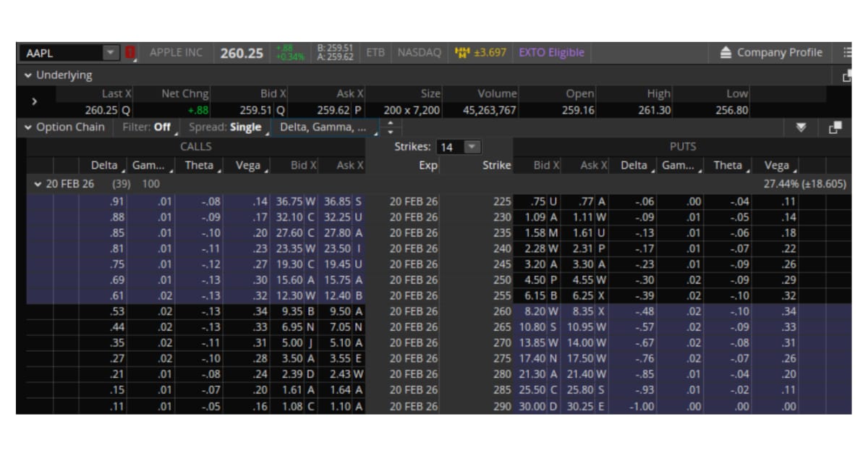
Task: Click the ETB indicator
Action: [x=375, y=53]
